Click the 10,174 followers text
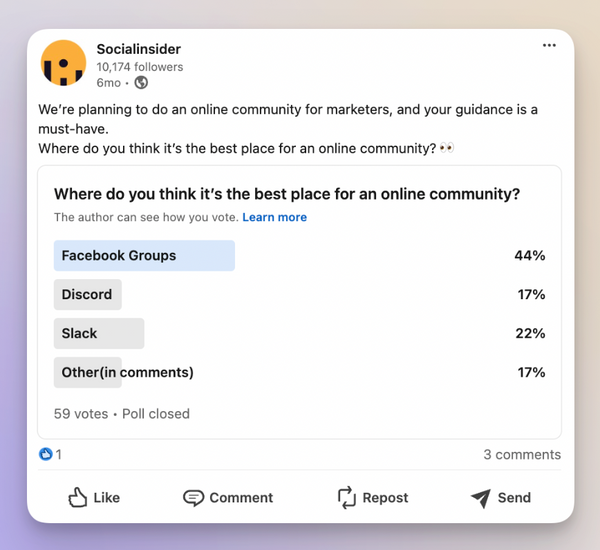 click(140, 67)
